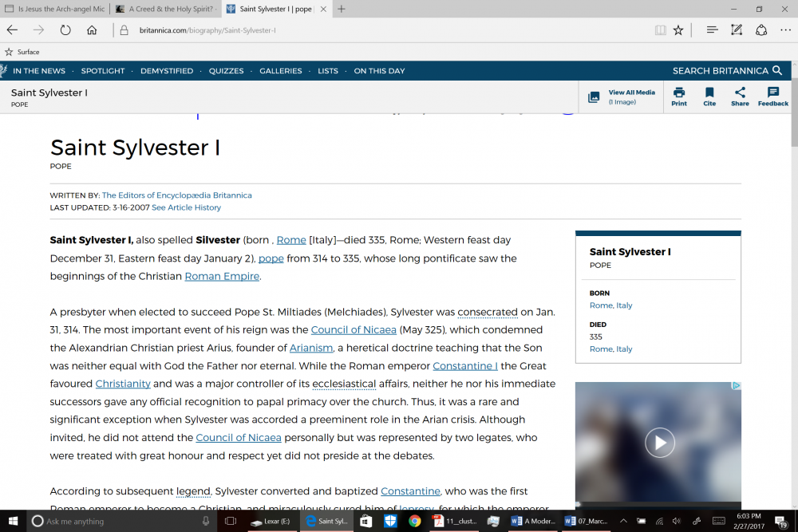The width and height of the screenshot is (798, 532).
Task: Show hidden system tray icons
Action: [x=623, y=521]
